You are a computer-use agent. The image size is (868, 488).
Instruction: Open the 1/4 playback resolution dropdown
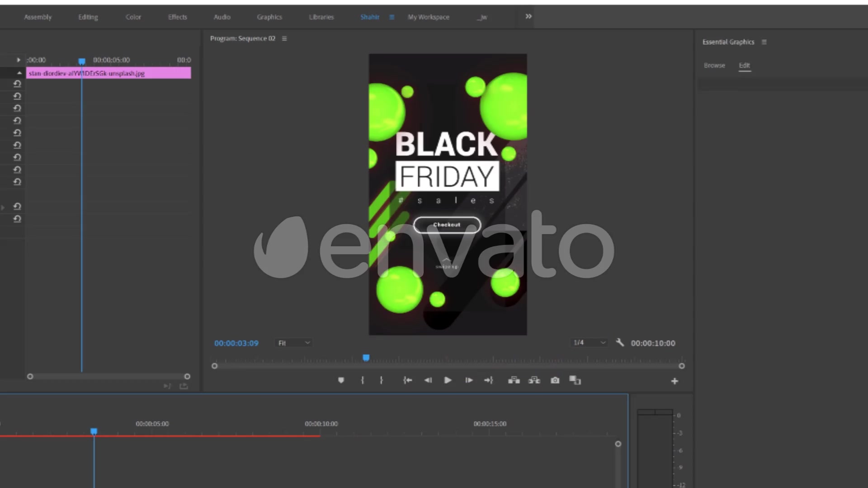tap(589, 343)
